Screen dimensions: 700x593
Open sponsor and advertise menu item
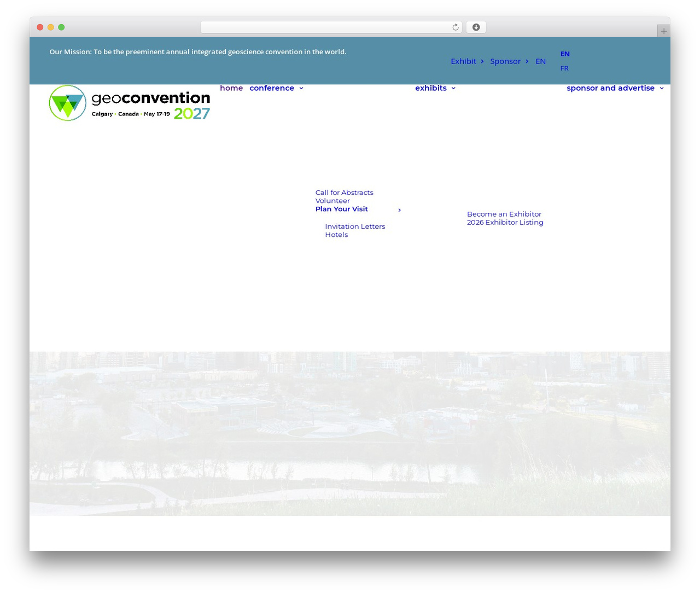point(610,88)
